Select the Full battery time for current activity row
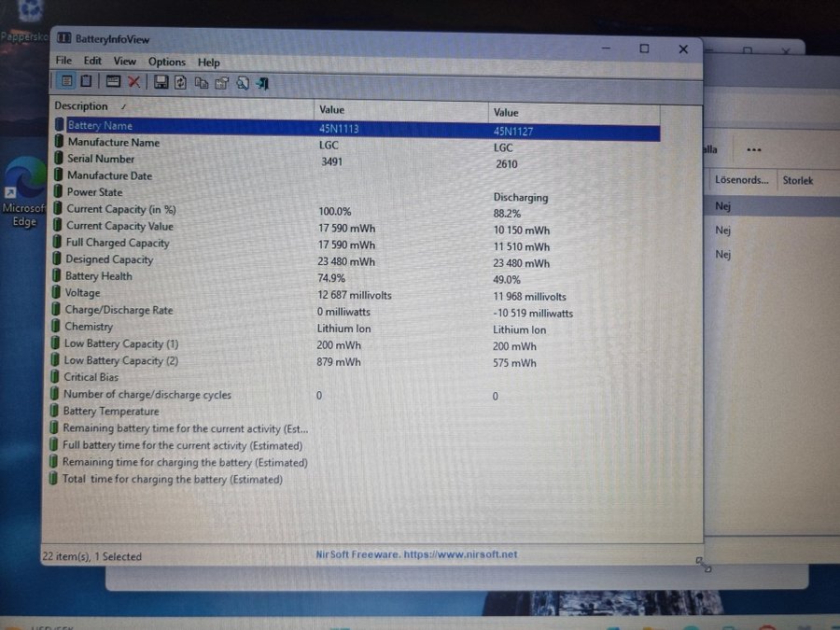 182,445
